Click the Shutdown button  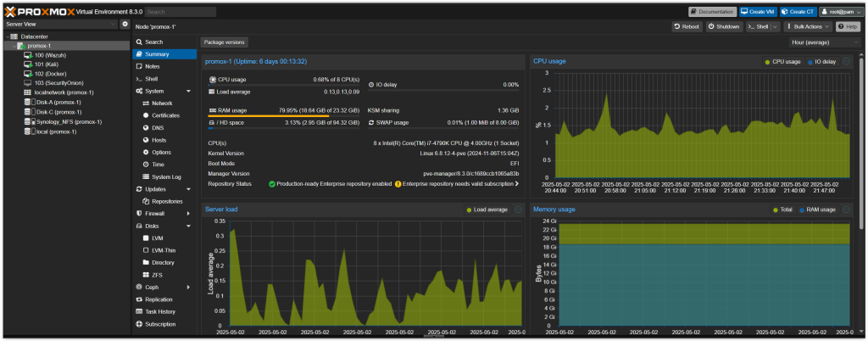(724, 26)
